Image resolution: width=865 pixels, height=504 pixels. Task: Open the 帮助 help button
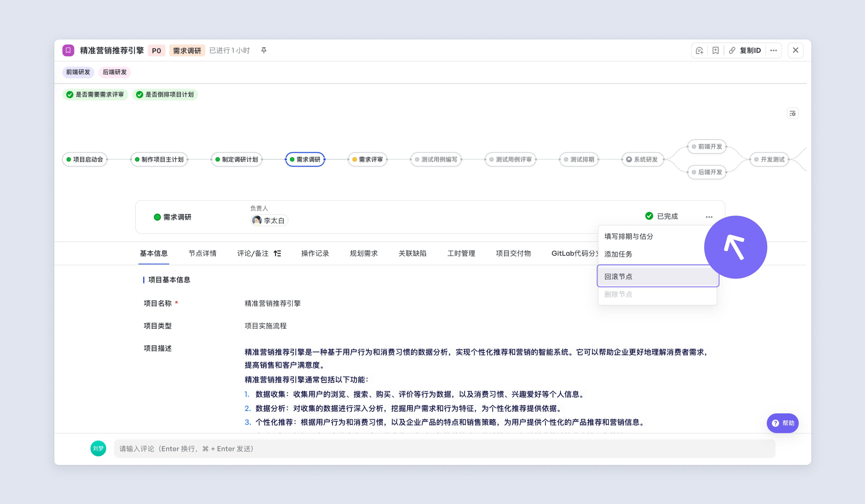(x=783, y=423)
